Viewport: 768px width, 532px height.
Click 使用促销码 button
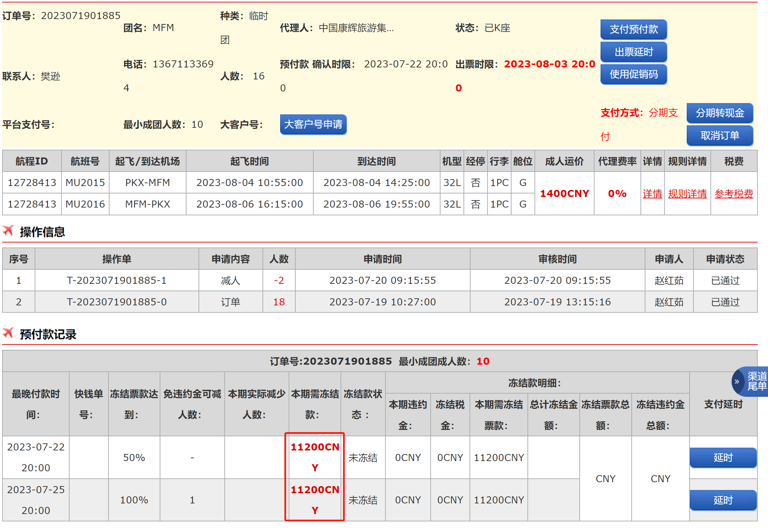click(633, 74)
